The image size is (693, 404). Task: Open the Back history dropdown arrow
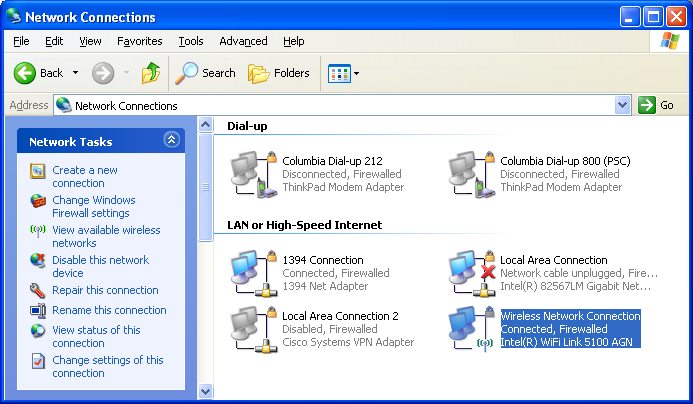[x=76, y=73]
